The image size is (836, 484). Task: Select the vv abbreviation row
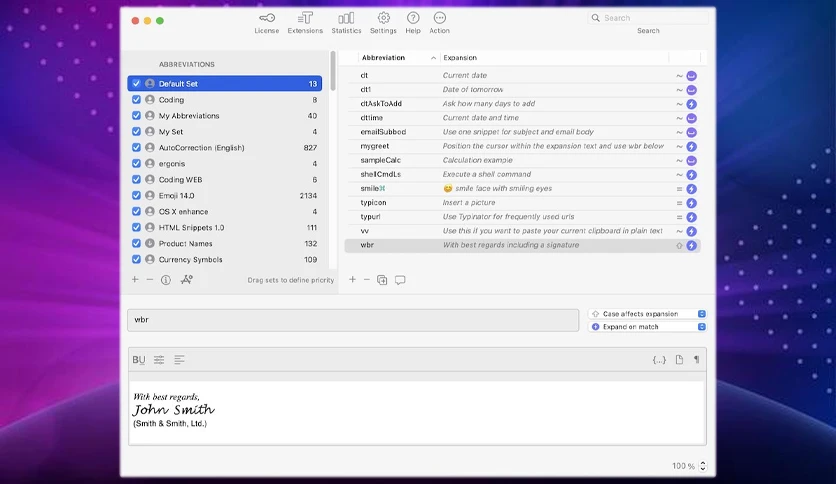coord(522,231)
